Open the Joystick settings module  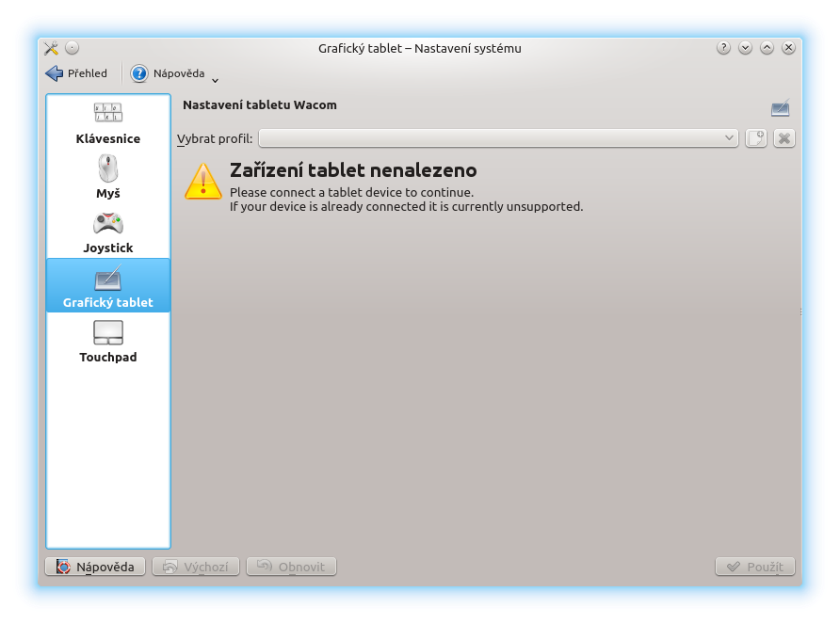[108, 232]
